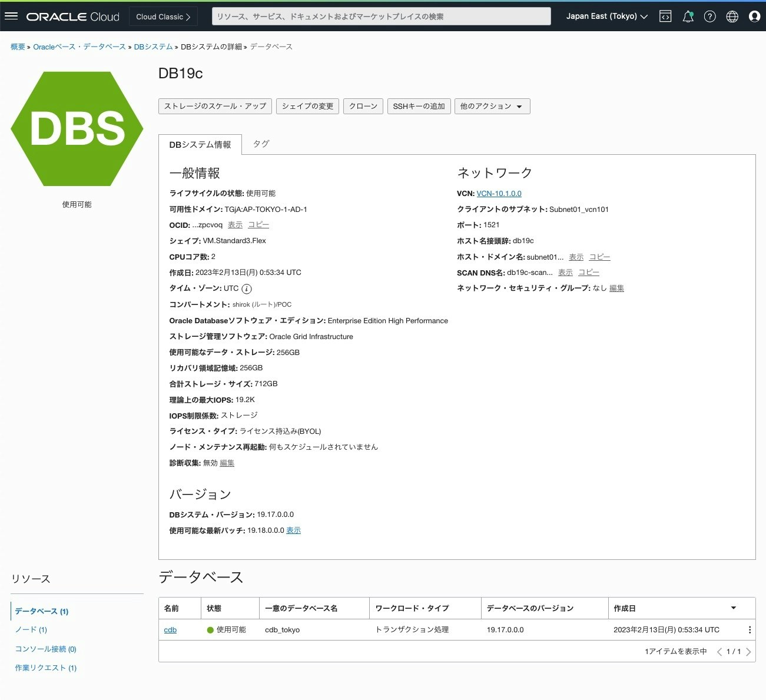Open the Japan East (Tokyo) region dropdown
The height and width of the screenshot is (700, 766).
pyautogui.click(x=605, y=16)
